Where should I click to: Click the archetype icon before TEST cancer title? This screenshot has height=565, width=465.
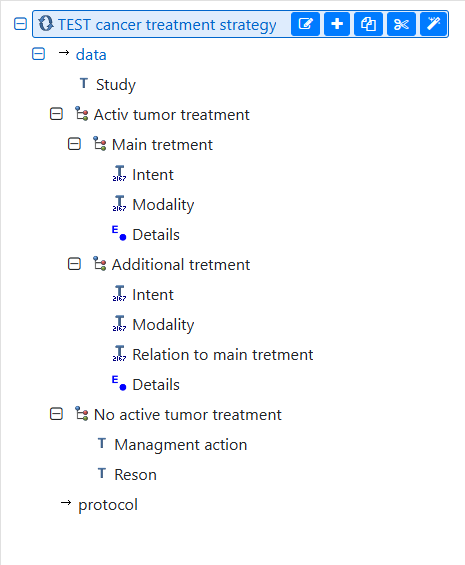point(46,23)
